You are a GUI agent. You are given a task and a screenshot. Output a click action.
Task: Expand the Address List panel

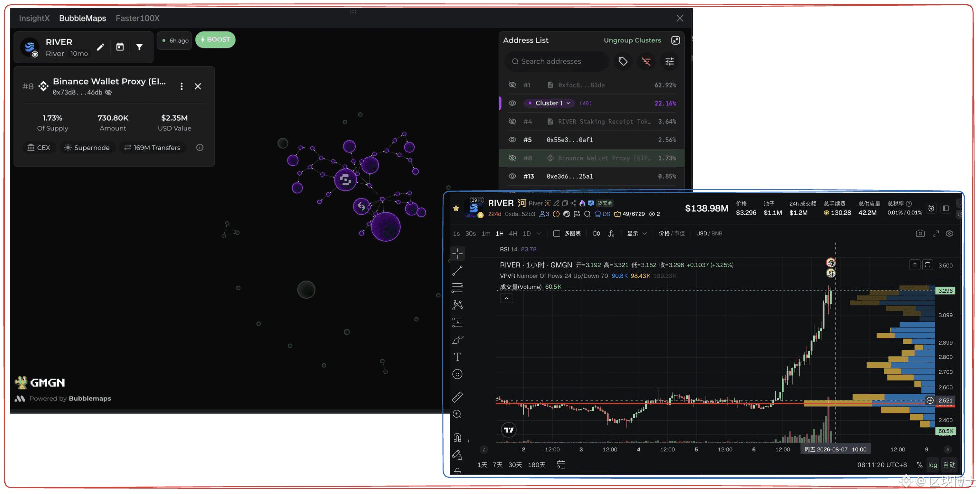(x=675, y=40)
